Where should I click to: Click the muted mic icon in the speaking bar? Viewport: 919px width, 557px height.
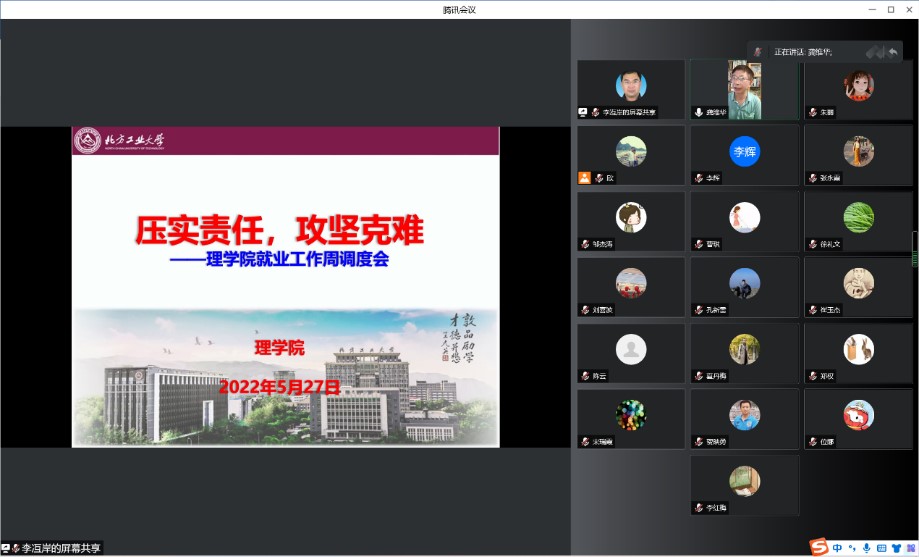759,52
